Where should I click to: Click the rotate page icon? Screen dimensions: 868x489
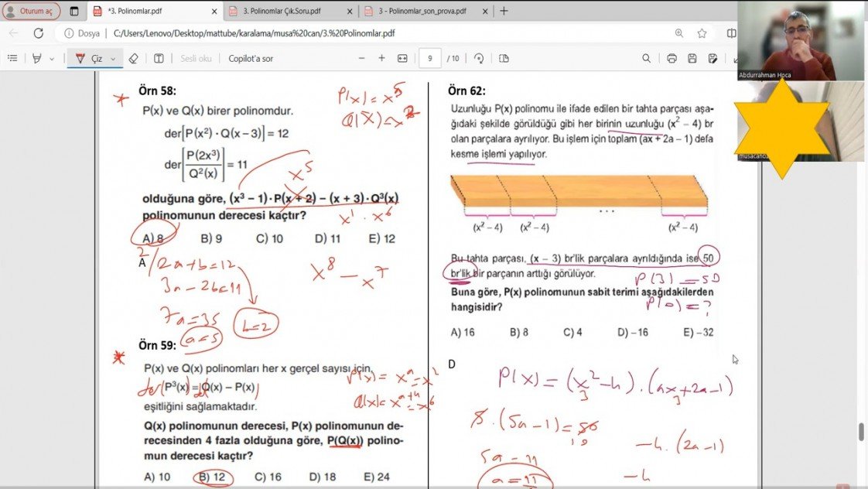479,58
